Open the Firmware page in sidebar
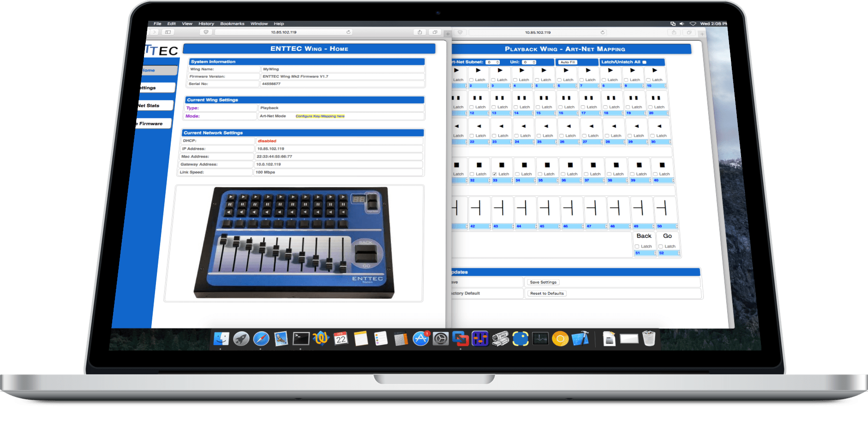Viewport: 868px width, 424px height. pyautogui.click(x=153, y=124)
